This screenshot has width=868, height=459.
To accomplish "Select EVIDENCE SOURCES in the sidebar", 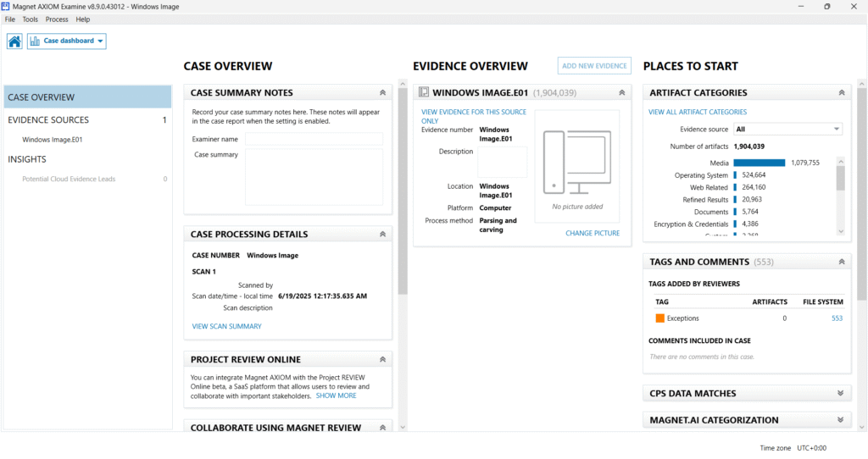I will (x=87, y=120).
